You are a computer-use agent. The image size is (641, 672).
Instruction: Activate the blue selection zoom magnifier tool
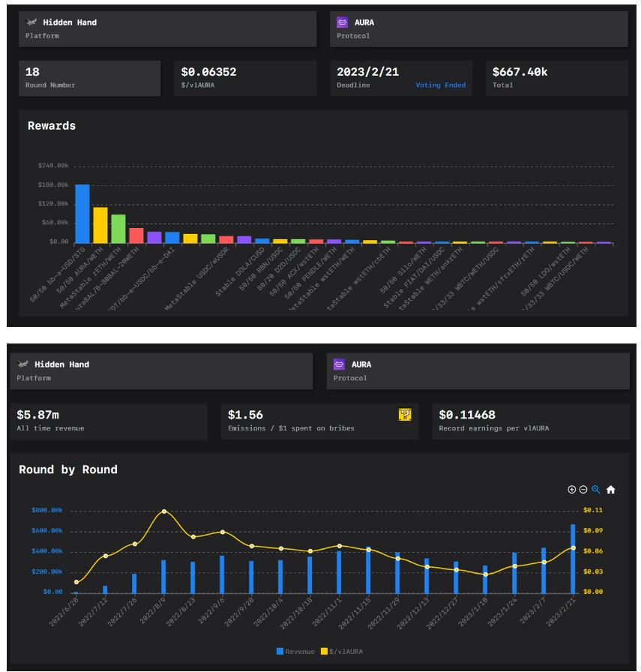point(596,490)
